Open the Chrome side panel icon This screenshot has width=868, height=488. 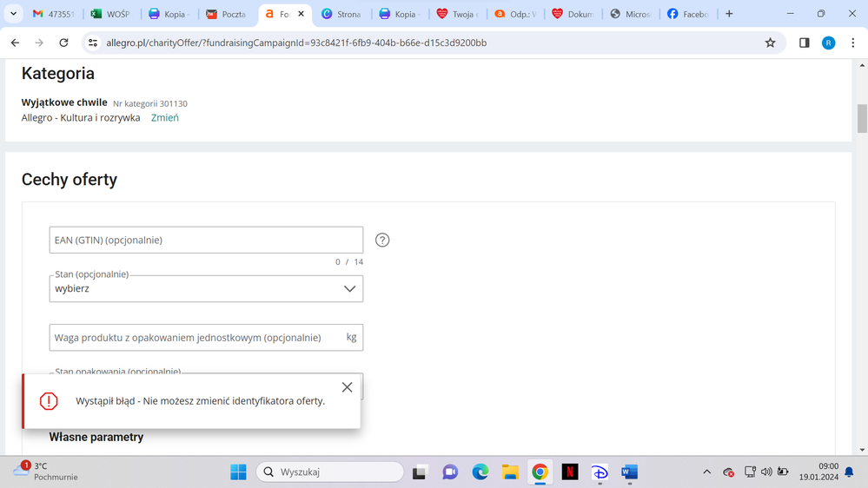(x=804, y=43)
